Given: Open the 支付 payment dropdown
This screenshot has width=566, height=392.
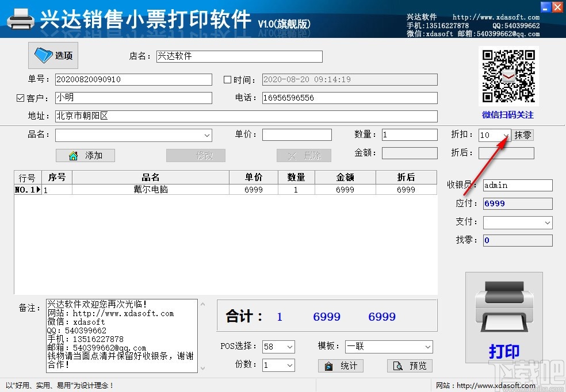Looking at the screenshot, I should [x=548, y=222].
